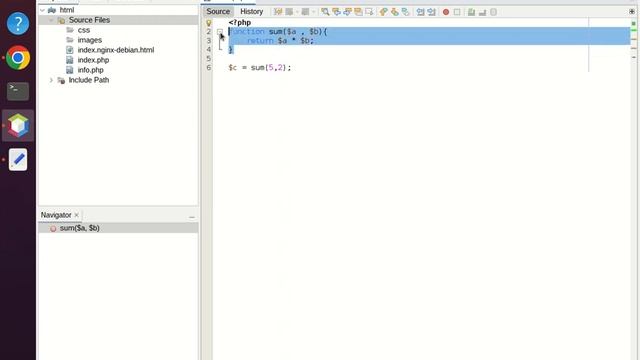Viewport: 640px width, 360px height.
Task: Click the images folder icon
Action: [70, 40]
